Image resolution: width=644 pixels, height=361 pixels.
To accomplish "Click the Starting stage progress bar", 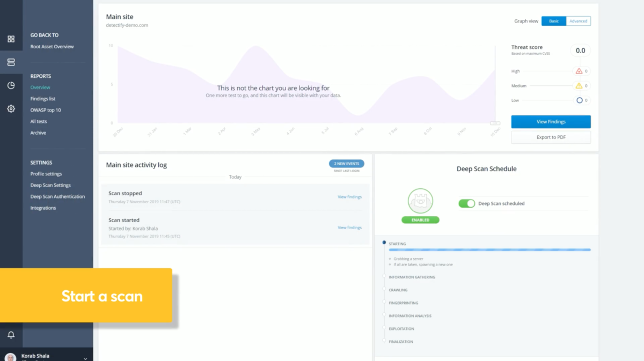I will pos(489,250).
